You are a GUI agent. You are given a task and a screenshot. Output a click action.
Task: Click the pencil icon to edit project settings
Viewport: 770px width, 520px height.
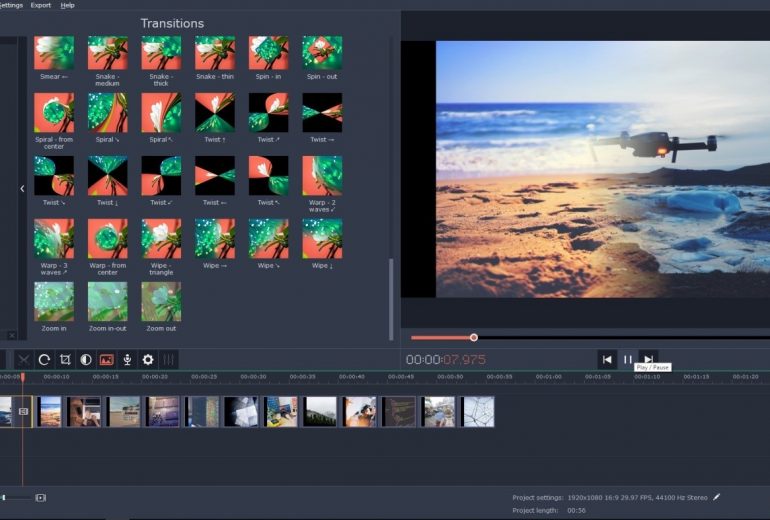click(717, 497)
